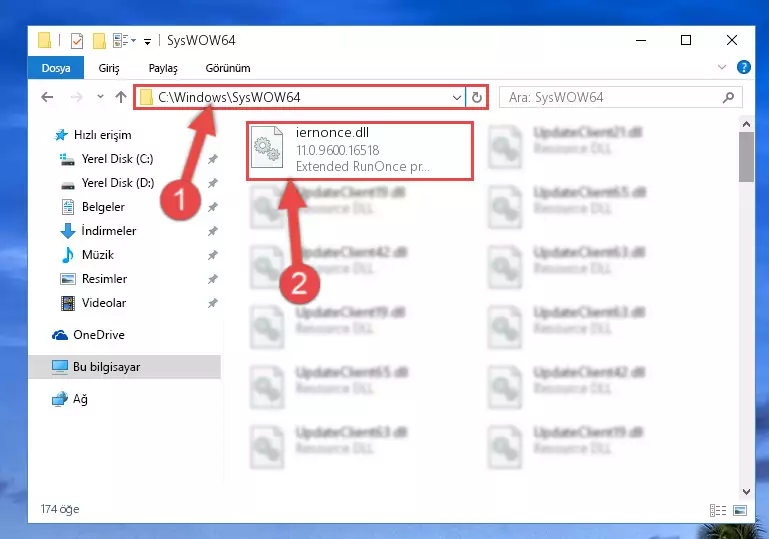Click the Müzik note icon in sidebar
The image size is (769, 539).
(68, 255)
